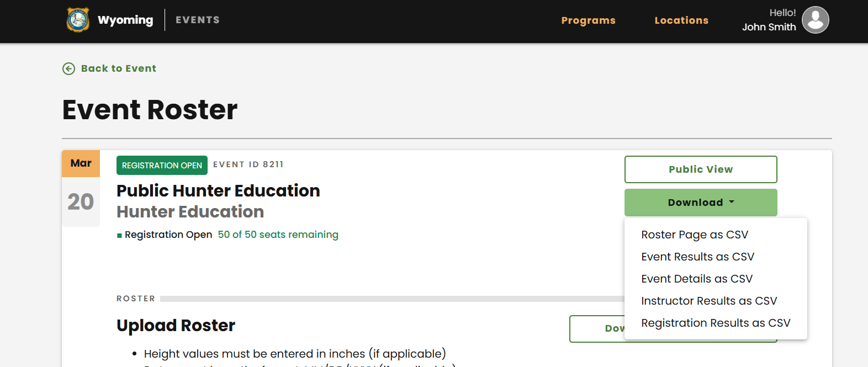
Task: Open the user profile avatar icon
Action: 816,20
